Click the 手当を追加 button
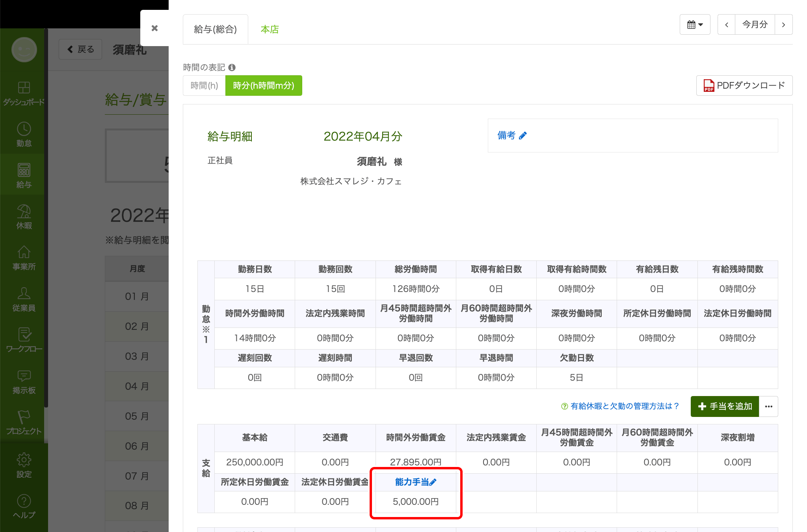Viewport: 807px width, 532px height. click(725, 406)
